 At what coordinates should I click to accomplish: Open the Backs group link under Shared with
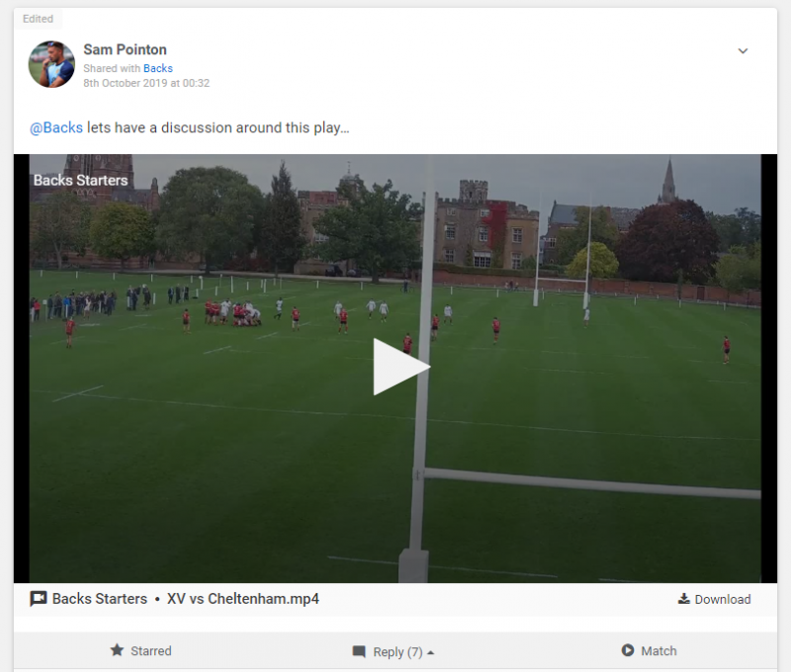(x=158, y=68)
